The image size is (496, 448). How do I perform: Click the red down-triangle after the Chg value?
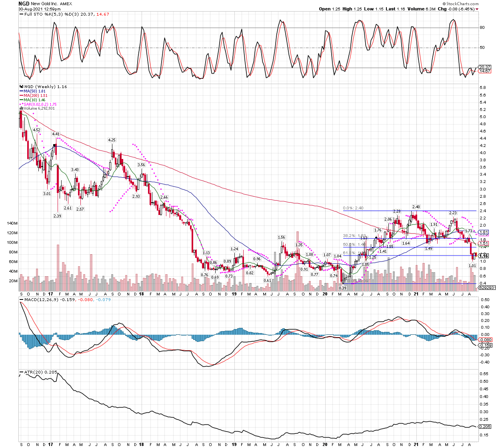click(x=477, y=9)
